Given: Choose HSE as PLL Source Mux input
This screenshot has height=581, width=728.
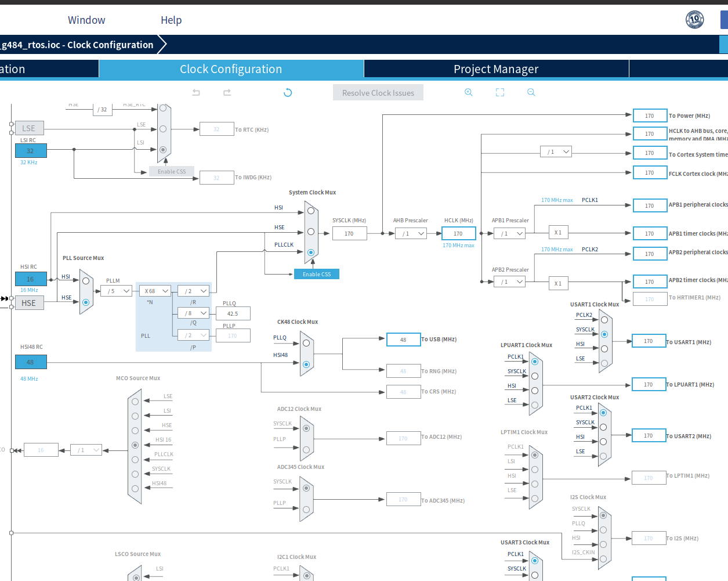Looking at the screenshot, I should click(86, 302).
